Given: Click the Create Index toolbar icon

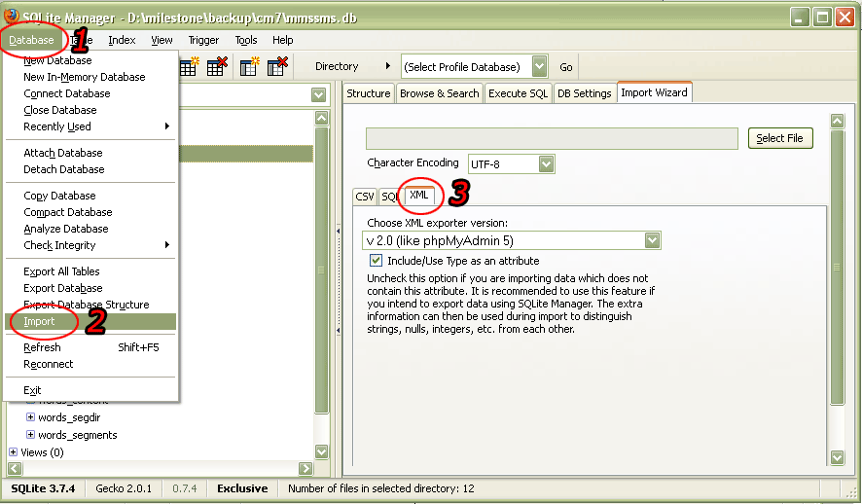Looking at the screenshot, I should (x=249, y=66).
